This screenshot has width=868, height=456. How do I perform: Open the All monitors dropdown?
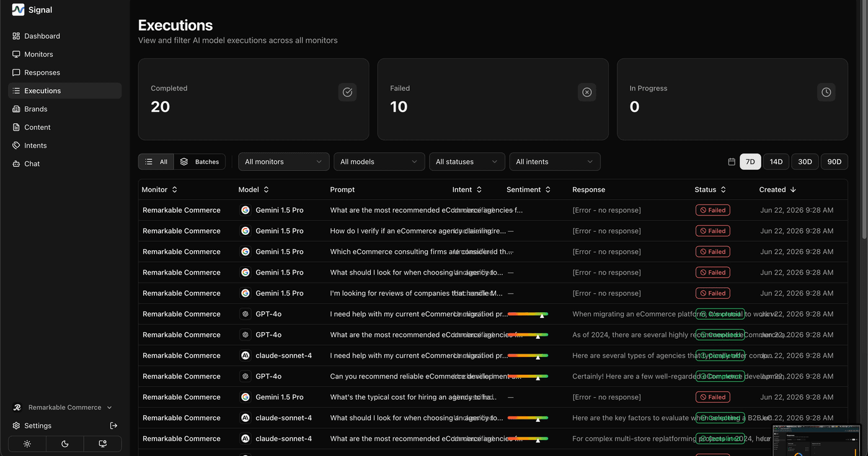[x=284, y=162]
